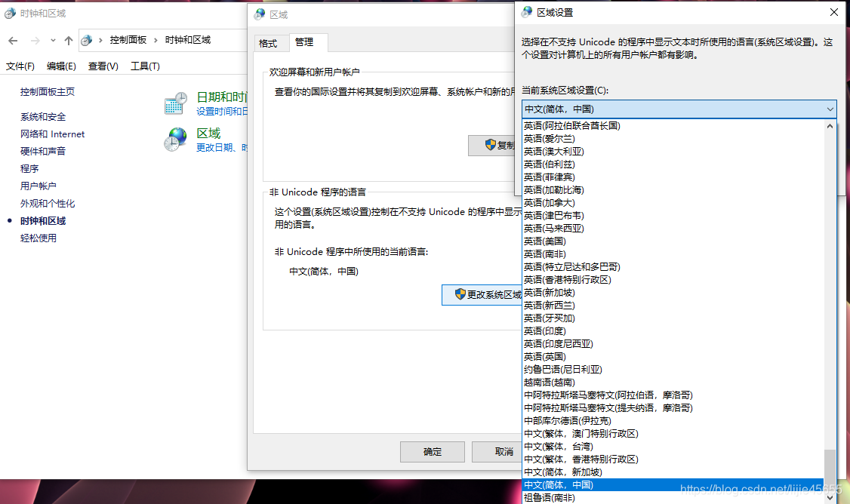Open 网络和 Internet category
This screenshot has width=850, height=504.
click(x=52, y=134)
